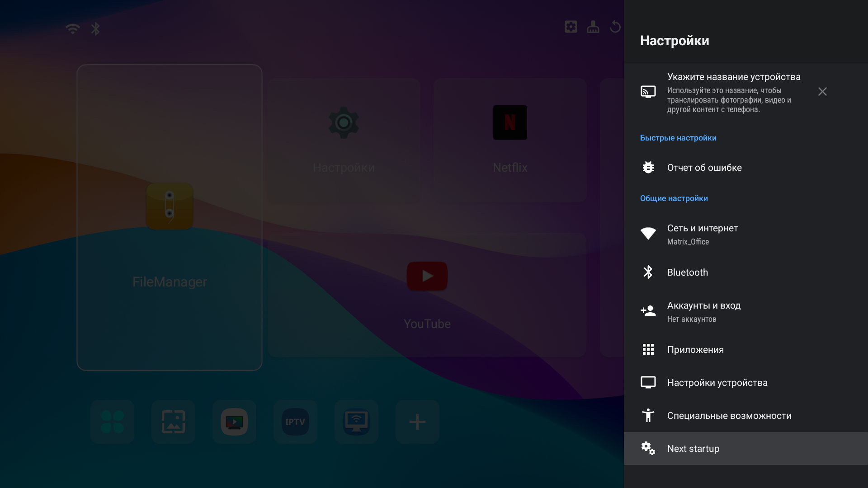Open the IPTV dock icon
The image size is (868, 488).
point(295,422)
